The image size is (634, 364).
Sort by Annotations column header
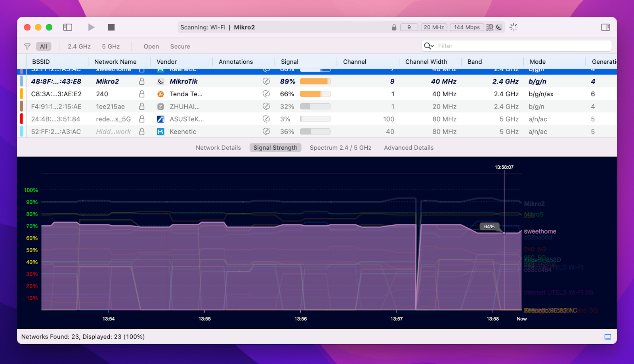pos(236,62)
